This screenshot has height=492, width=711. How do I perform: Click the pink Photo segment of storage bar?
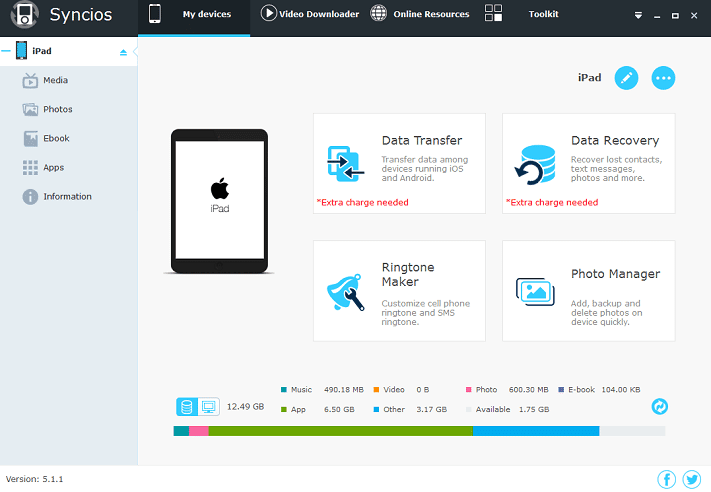(199, 431)
